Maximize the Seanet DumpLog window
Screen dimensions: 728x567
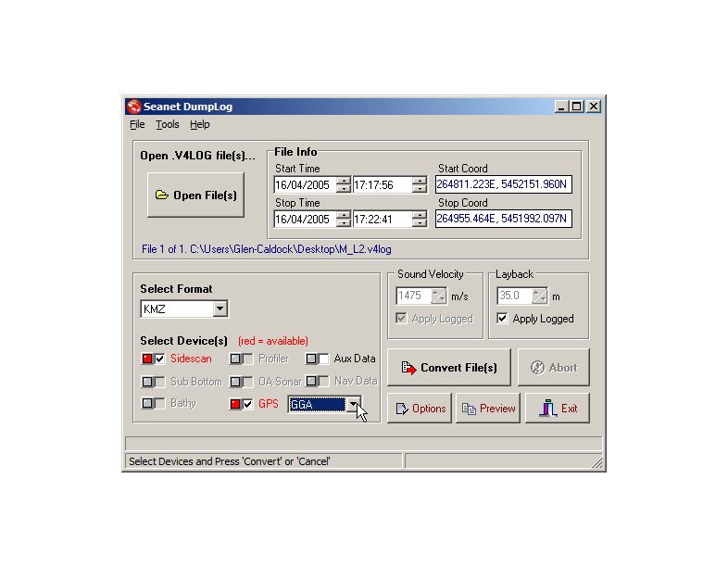point(577,107)
